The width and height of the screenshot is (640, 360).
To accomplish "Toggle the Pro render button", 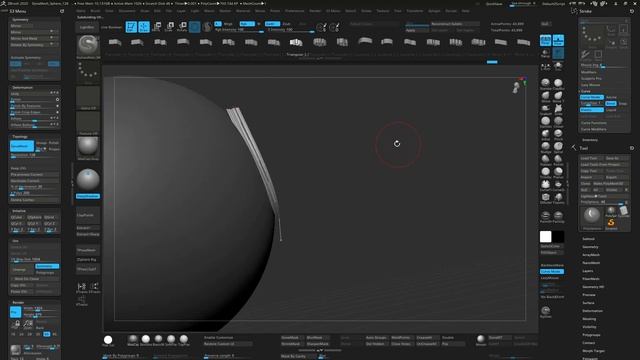I will point(16,312).
